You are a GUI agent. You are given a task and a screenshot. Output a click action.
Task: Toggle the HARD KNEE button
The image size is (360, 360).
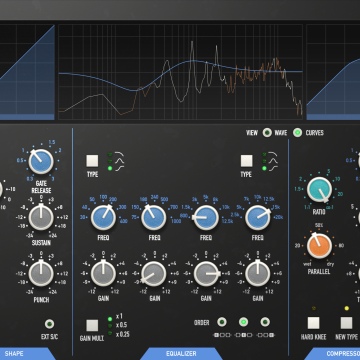point(313,323)
